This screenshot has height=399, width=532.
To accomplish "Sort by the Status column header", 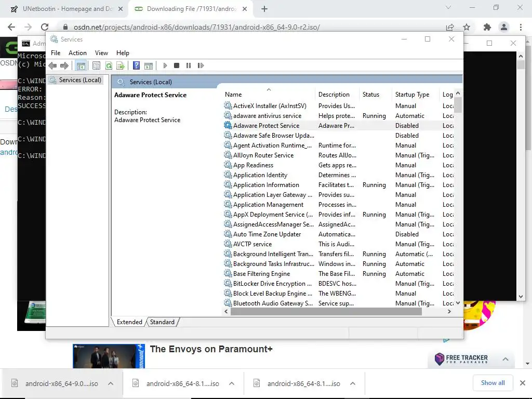I will 375,95.
